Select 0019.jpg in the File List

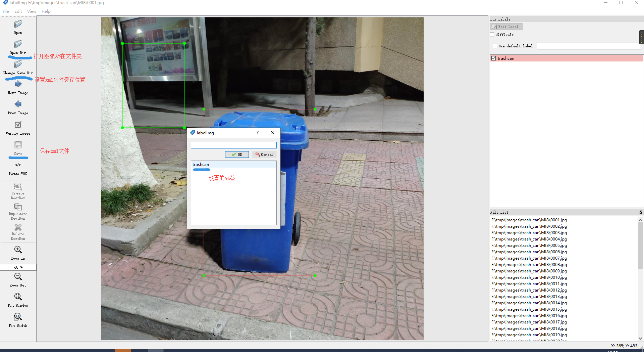pos(529,335)
